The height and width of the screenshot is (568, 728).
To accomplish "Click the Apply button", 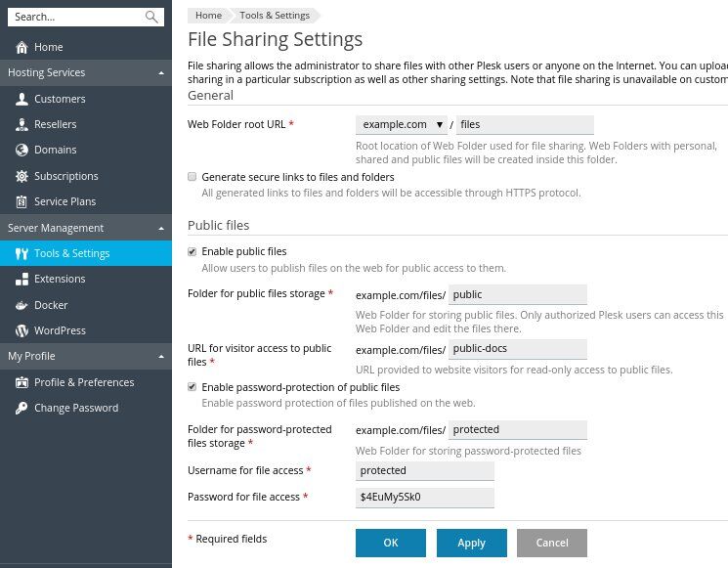I will click(x=471, y=543).
